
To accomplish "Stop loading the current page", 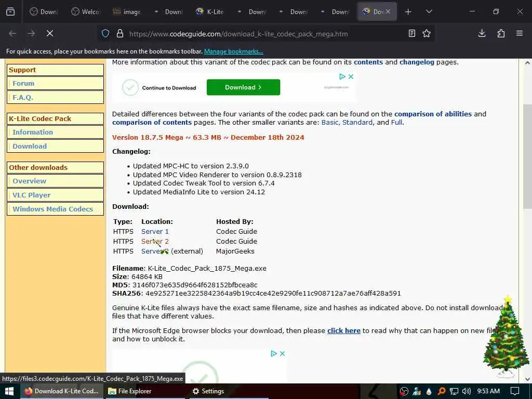I will tap(49, 33).
